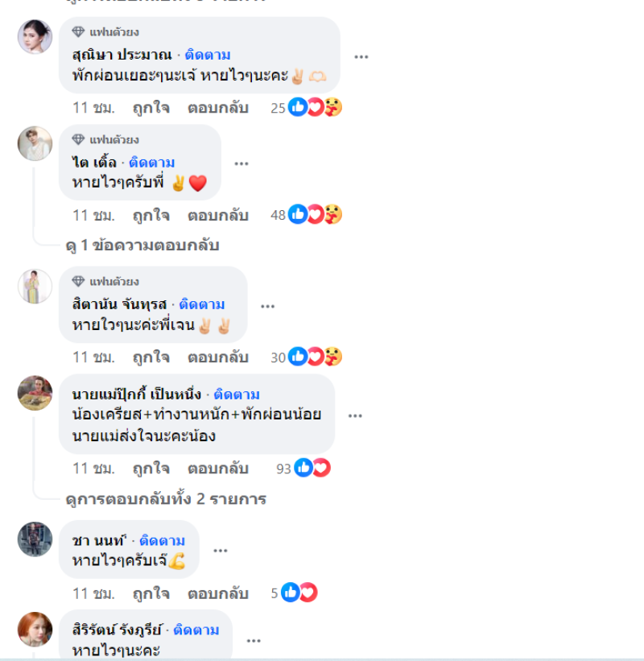
Task: Like ชา นนท์ comment with ถูกใจ
Action: [x=151, y=593]
